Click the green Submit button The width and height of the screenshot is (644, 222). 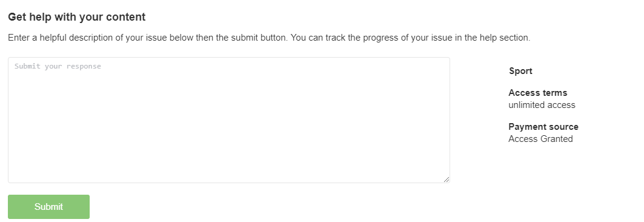pyautogui.click(x=48, y=207)
